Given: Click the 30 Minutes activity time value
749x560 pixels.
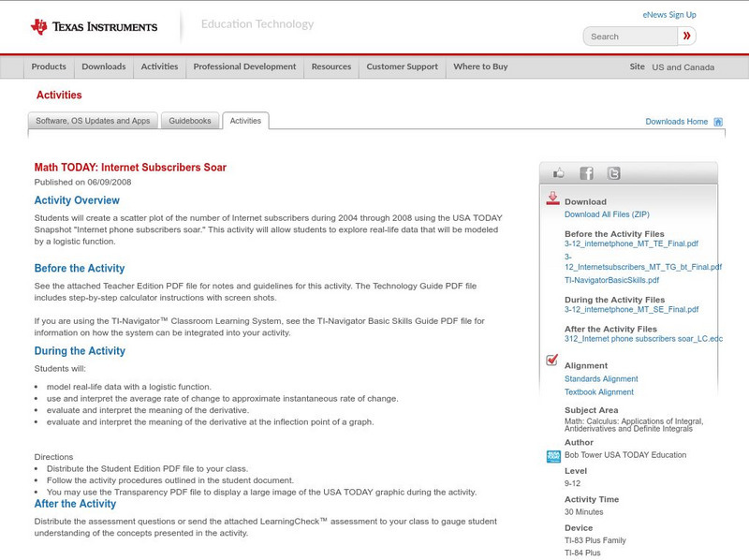Looking at the screenshot, I should pos(583,512).
